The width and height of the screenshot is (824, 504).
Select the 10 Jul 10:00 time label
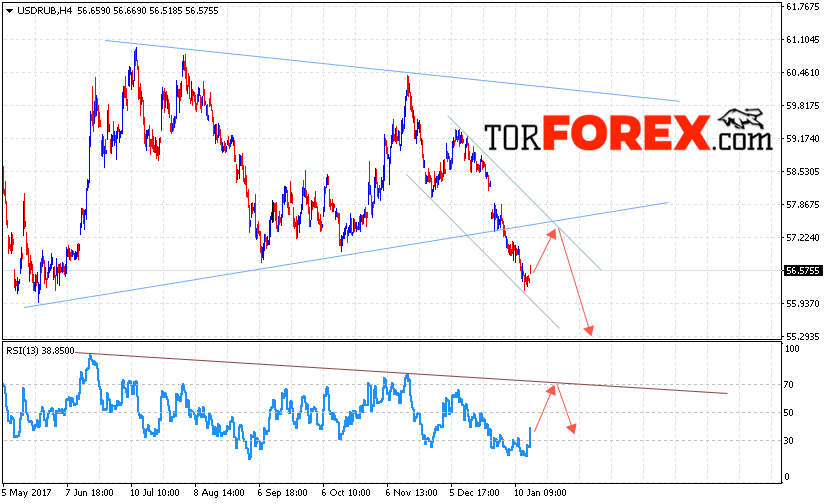155,493
